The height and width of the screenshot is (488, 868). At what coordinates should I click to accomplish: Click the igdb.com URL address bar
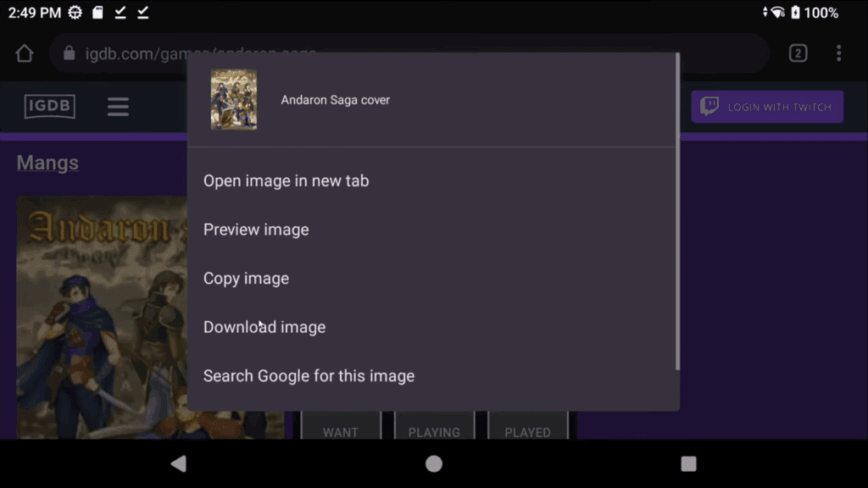pos(409,53)
